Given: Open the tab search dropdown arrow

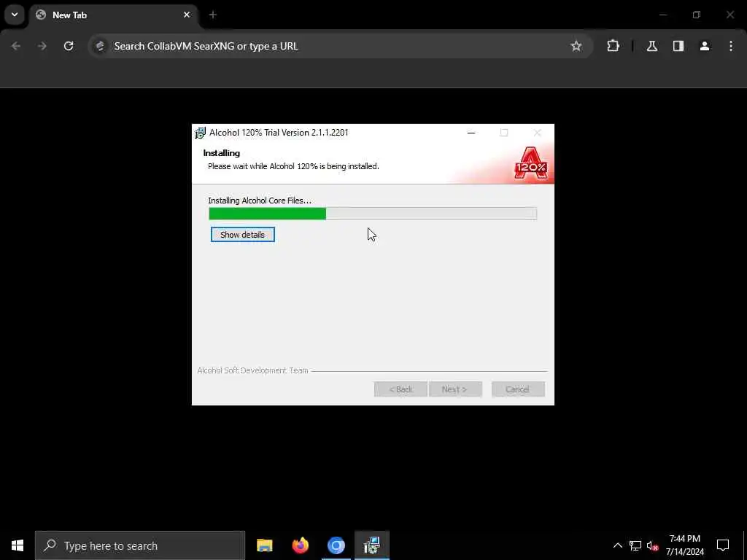Looking at the screenshot, I should tap(15, 15).
